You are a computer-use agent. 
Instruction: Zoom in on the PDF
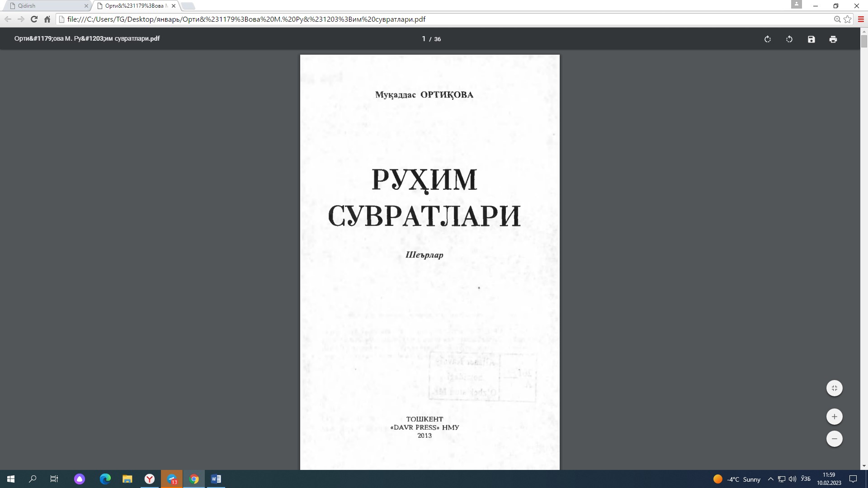point(835,417)
